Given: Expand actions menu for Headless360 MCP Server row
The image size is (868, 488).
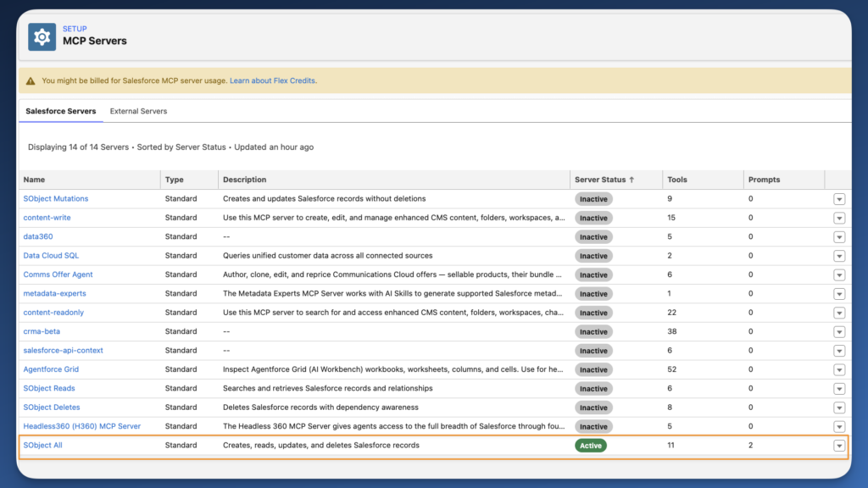Looking at the screenshot, I should pos(839,427).
